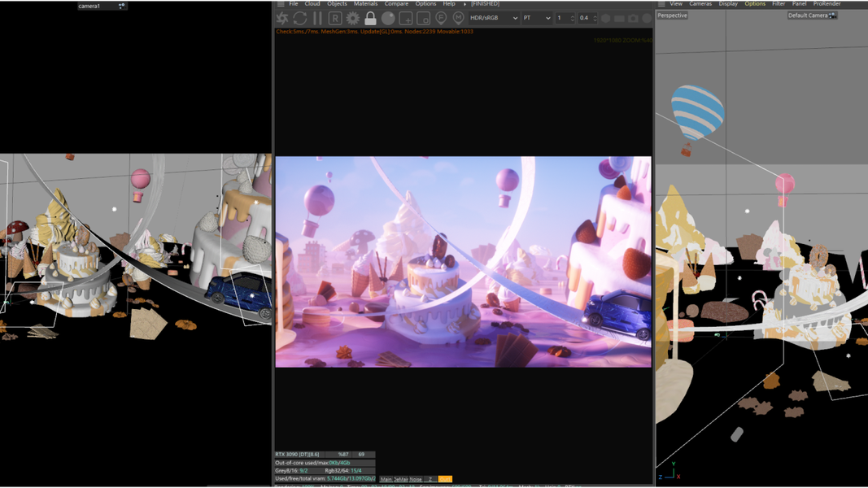Click the film region square icon

(x=424, y=18)
